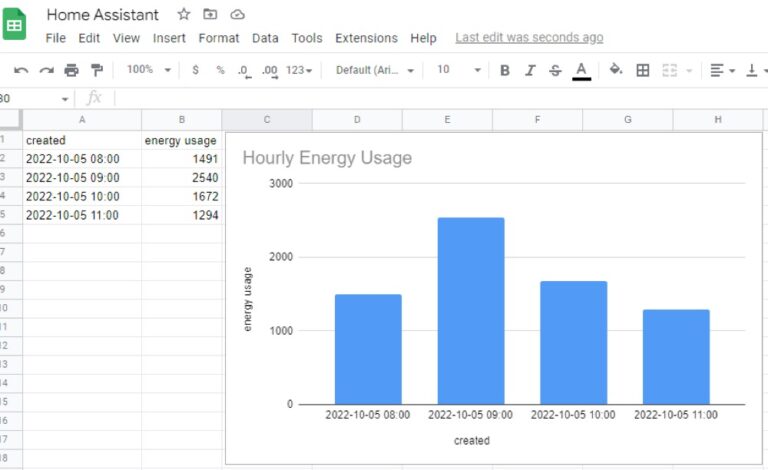Screen dimensions: 768x470
Task: Click the move to folder icon
Action: click(x=210, y=15)
